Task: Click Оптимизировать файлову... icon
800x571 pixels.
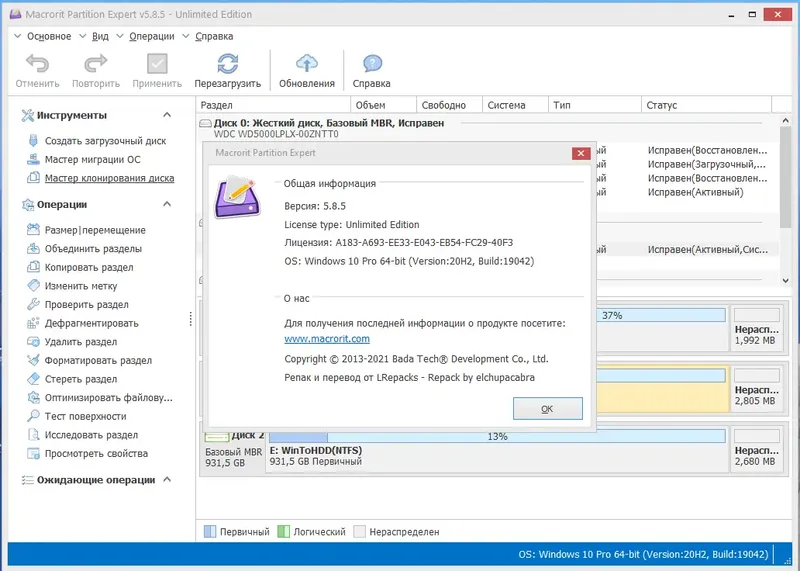Action: [x=33, y=398]
